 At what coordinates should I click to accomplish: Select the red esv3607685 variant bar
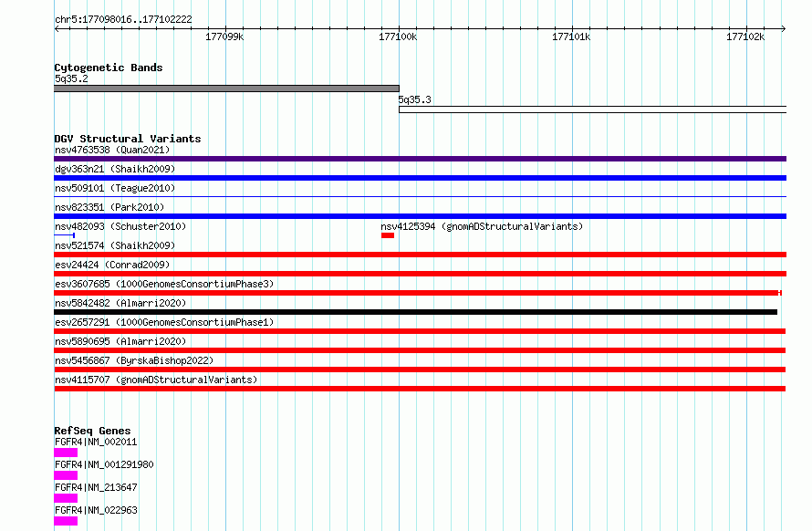point(418,293)
